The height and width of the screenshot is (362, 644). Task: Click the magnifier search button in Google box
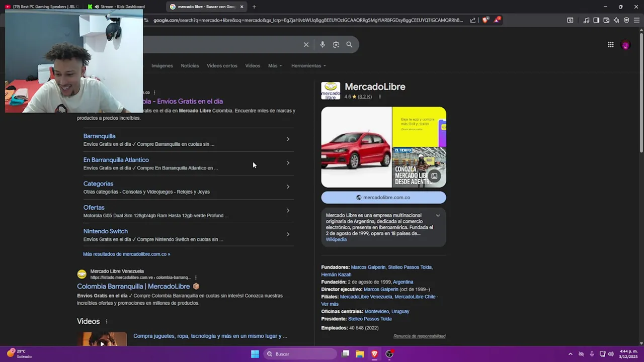tap(349, 45)
